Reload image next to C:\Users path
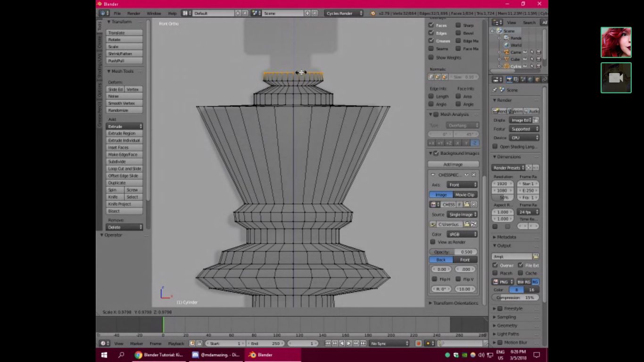 [474, 224]
